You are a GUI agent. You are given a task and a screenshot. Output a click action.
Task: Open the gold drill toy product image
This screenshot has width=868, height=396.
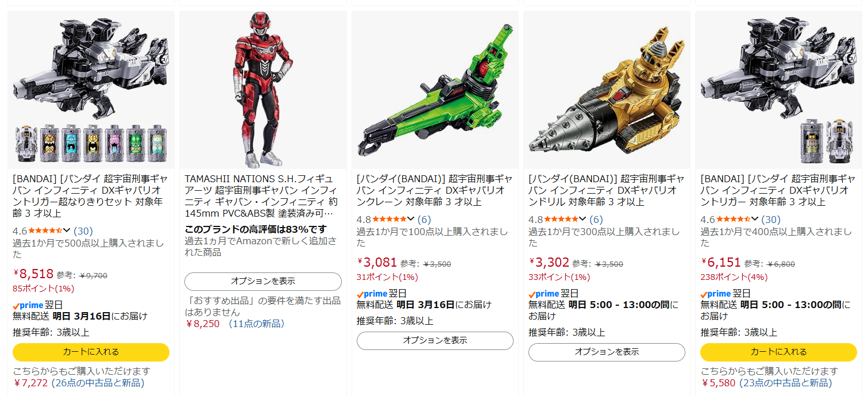tap(607, 90)
